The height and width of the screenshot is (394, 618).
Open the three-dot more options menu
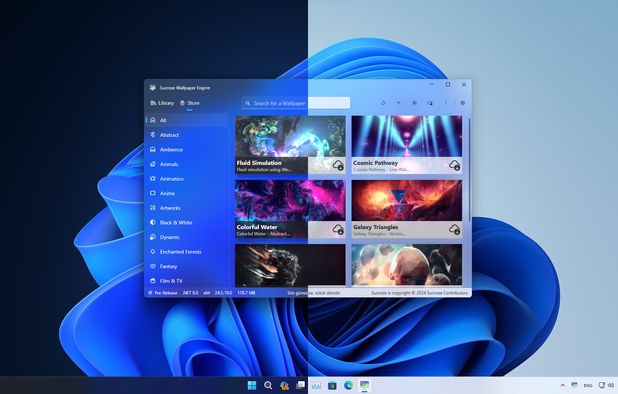point(446,103)
